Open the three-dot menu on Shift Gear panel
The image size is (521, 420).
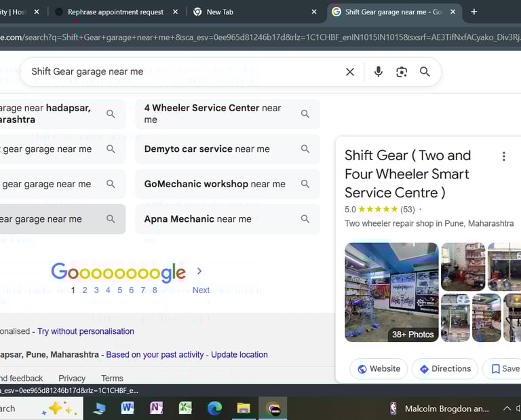click(x=504, y=156)
